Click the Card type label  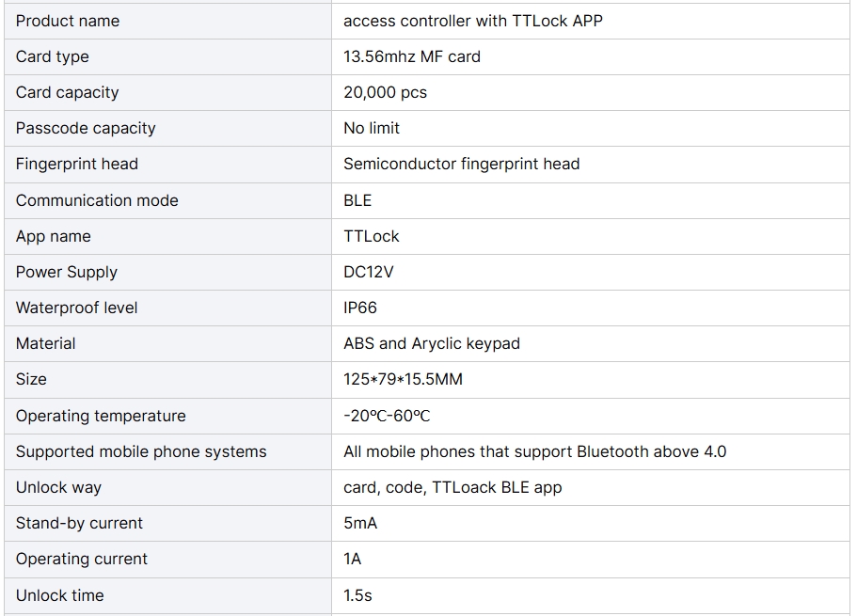click(x=52, y=56)
